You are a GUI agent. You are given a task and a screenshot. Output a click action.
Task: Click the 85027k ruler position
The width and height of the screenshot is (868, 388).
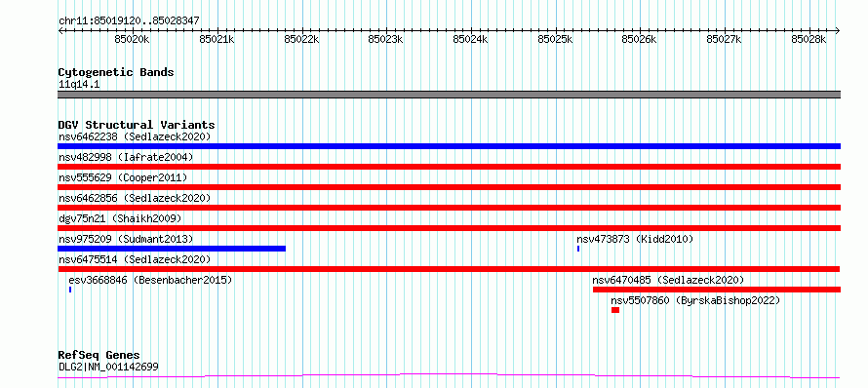click(725, 40)
